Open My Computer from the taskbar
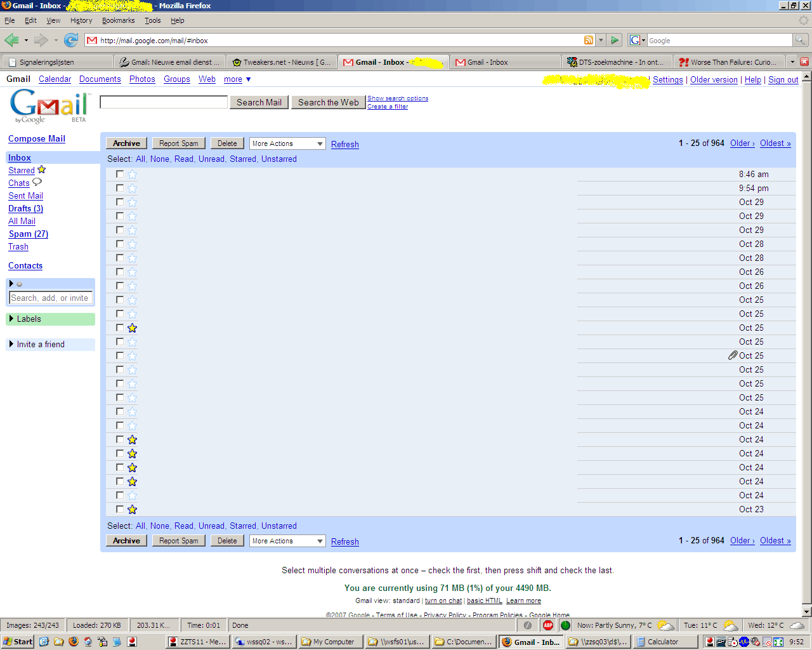 click(332, 642)
